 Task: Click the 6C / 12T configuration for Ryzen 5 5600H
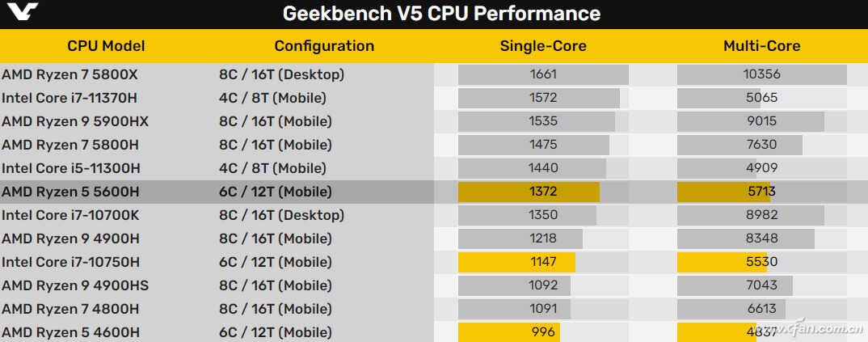click(x=275, y=192)
